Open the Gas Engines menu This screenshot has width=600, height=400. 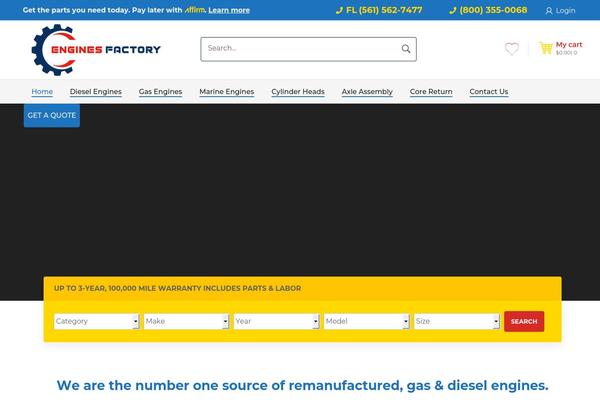tap(160, 92)
